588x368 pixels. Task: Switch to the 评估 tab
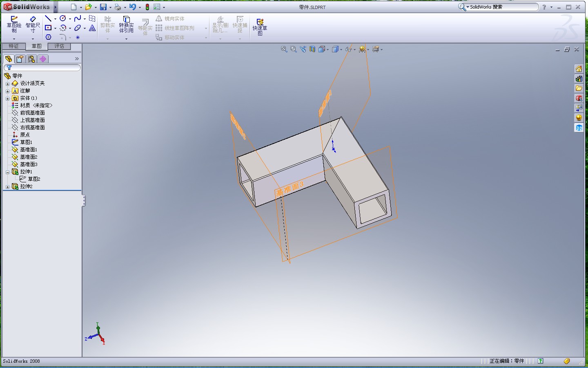[59, 46]
